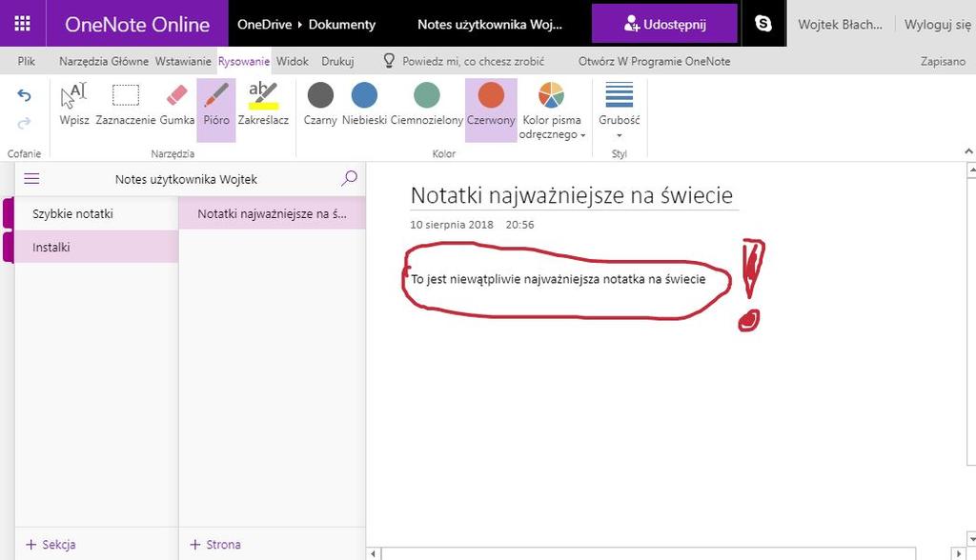Add a new page with + Strona
This screenshot has width=976, height=560.
point(215,545)
